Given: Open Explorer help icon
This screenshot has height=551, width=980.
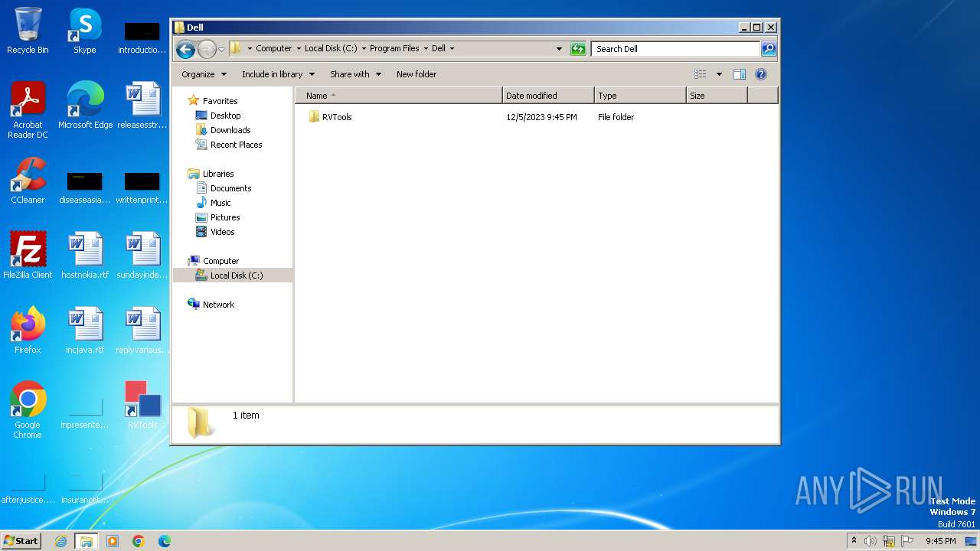Looking at the screenshot, I should (761, 74).
